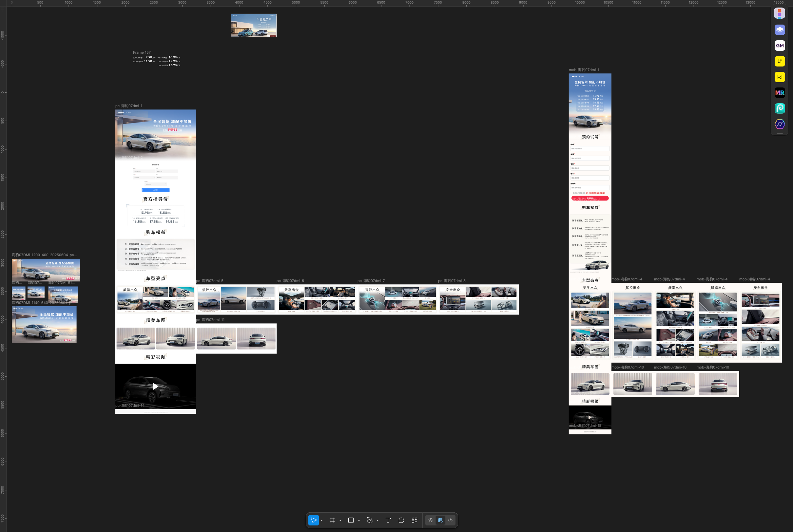Click the 舒享出众 title in pc-海豹07dmi-6 frame
Viewport: 793px width, 532px height.
292,290
